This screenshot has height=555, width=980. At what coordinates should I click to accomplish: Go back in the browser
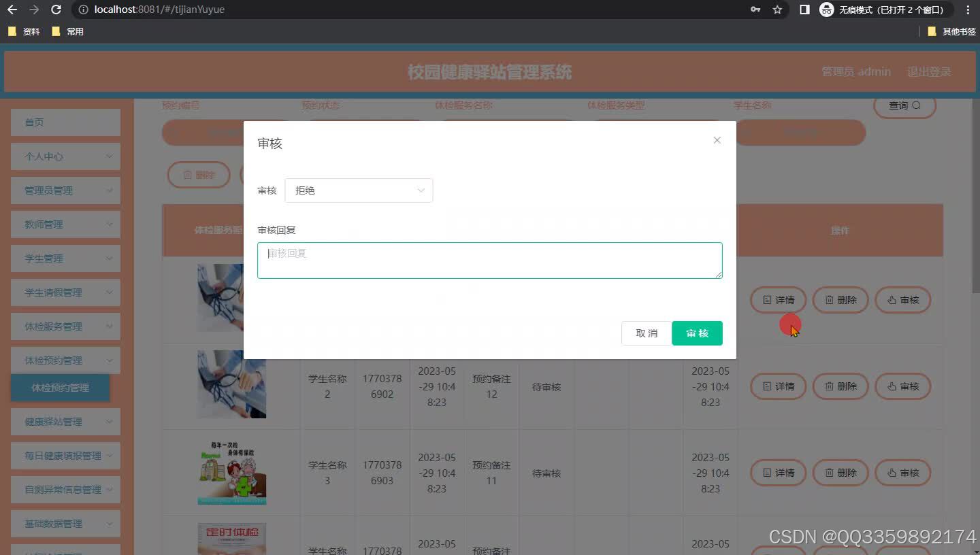pyautogui.click(x=12, y=10)
